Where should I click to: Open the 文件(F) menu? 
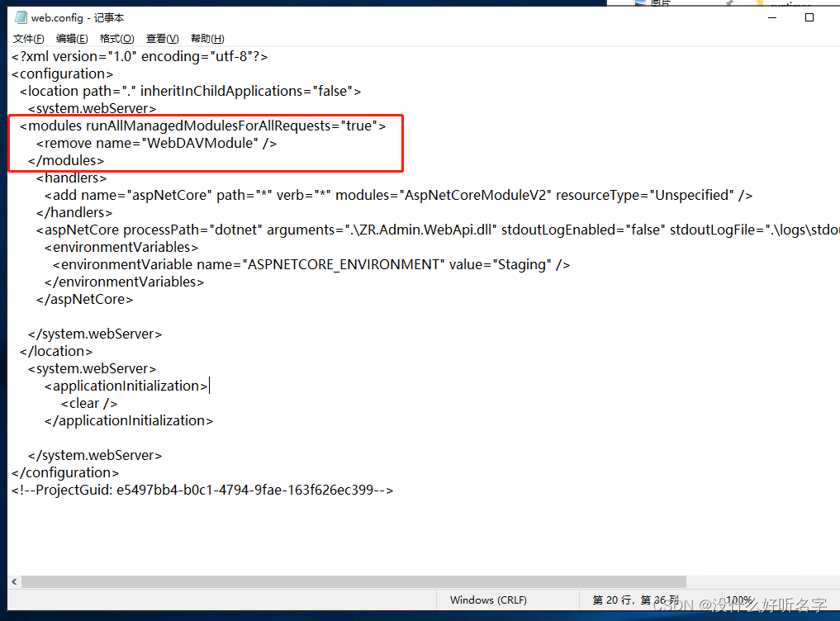coord(27,38)
